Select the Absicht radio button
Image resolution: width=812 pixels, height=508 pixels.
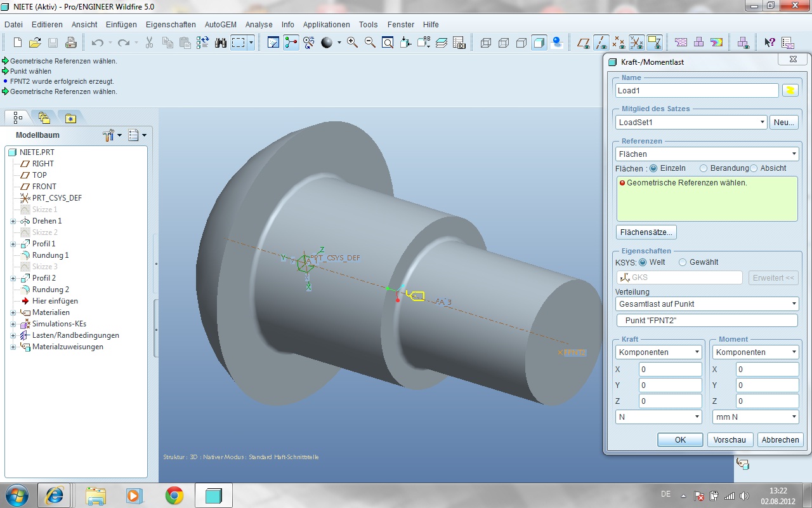coord(754,168)
